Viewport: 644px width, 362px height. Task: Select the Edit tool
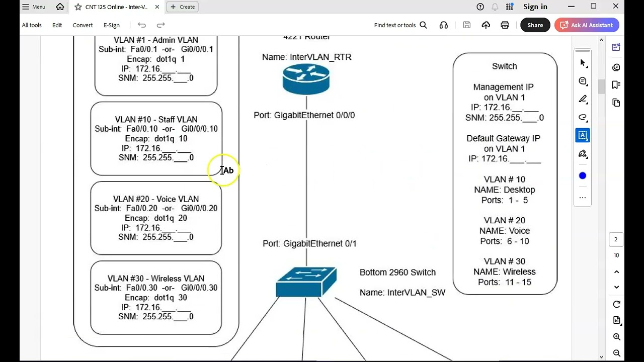pyautogui.click(x=57, y=25)
